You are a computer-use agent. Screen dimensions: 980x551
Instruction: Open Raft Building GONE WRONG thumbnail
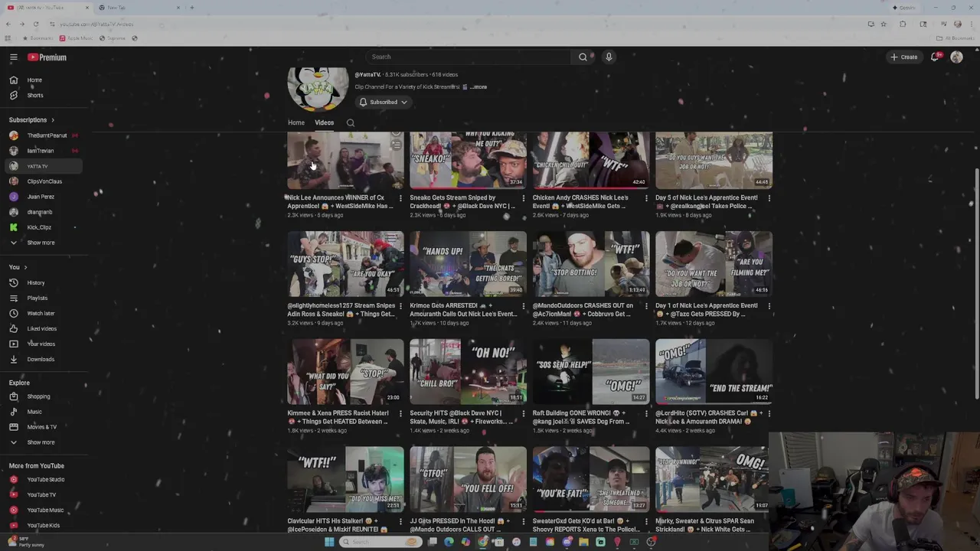point(591,371)
